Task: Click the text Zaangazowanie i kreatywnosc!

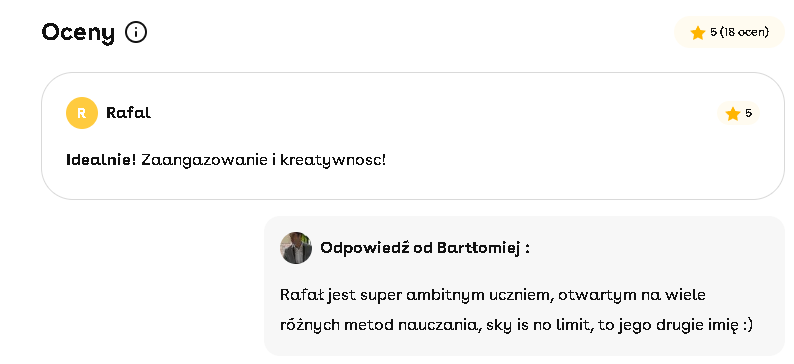Action: click(x=263, y=160)
